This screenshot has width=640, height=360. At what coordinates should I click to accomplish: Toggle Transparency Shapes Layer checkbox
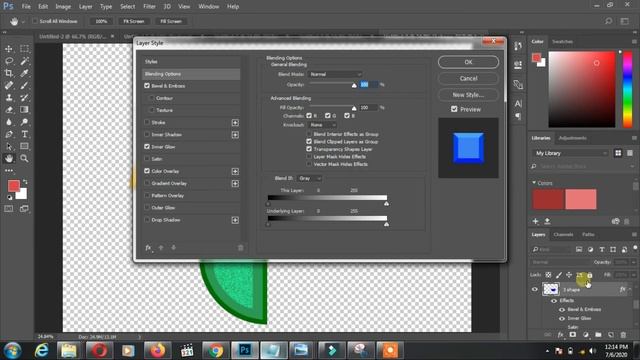(x=309, y=149)
